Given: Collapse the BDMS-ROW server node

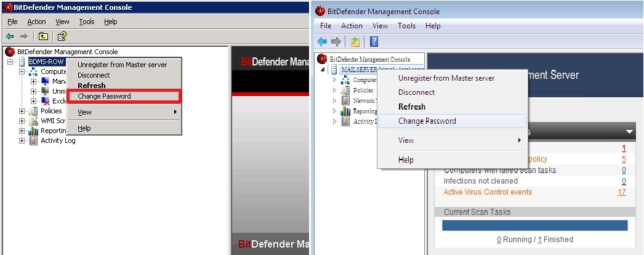Looking at the screenshot, I should coord(10,62).
